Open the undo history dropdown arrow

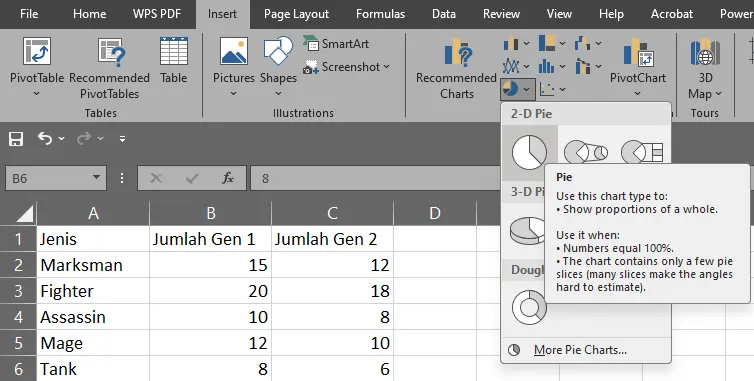click(x=62, y=139)
